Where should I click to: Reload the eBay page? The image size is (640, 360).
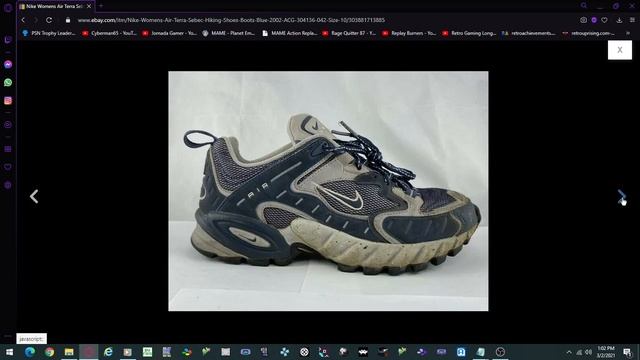tap(49, 20)
